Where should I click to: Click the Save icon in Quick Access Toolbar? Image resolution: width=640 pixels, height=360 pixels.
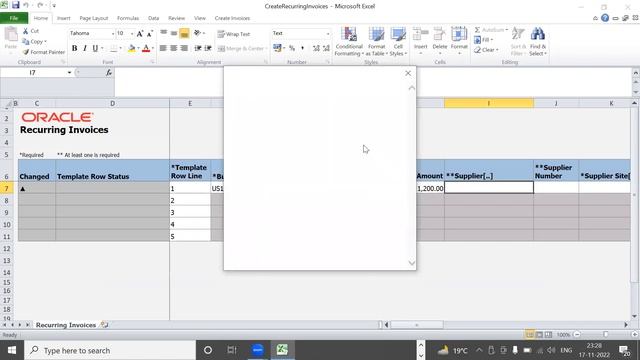[16, 5]
